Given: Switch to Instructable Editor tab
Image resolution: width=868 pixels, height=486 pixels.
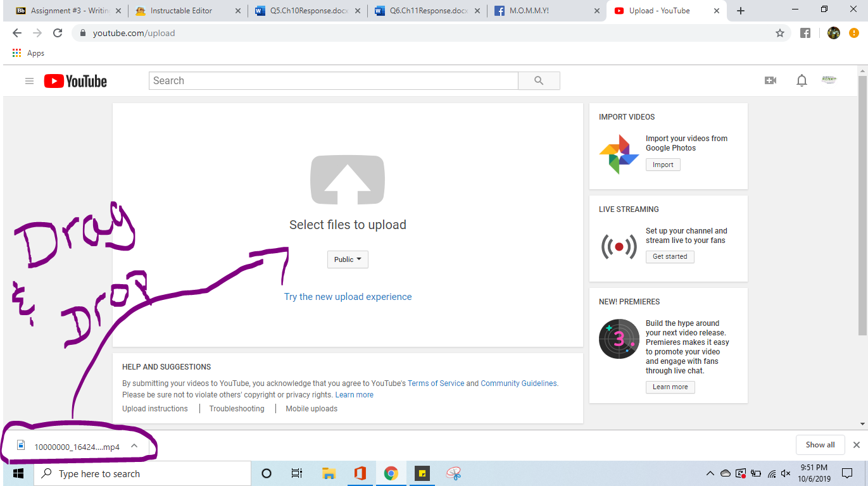Looking at the screenshot, I should tap(188, 11).
